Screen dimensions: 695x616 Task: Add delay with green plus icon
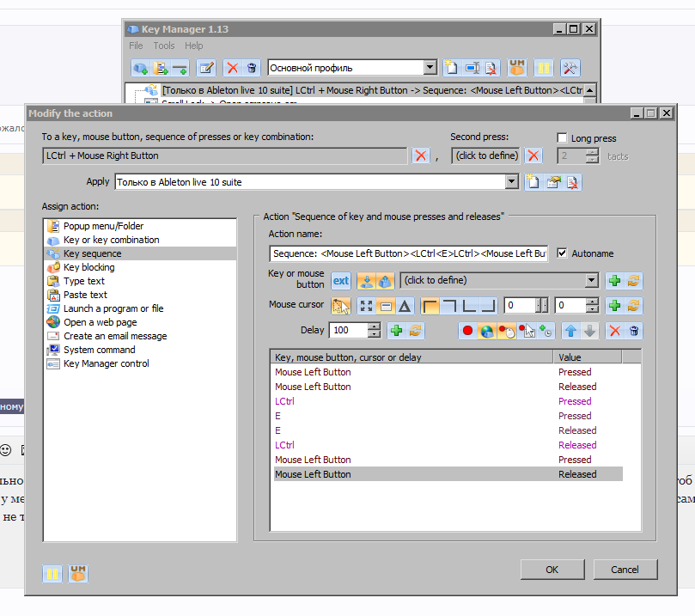(396, 331)
